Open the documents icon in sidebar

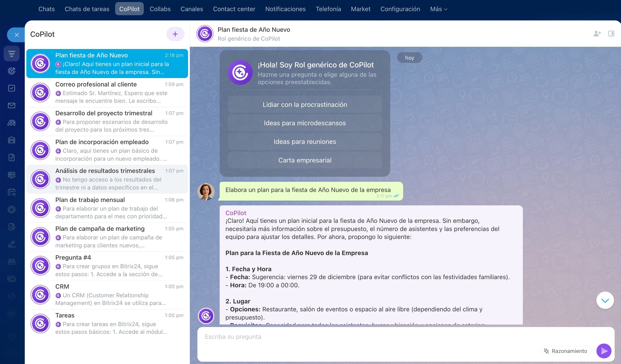pos(12,157)
